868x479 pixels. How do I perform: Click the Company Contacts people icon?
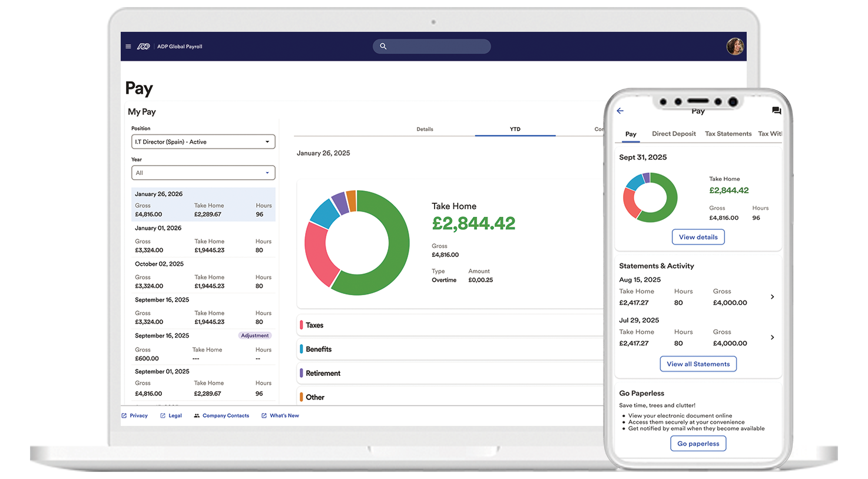click(x=197, y=416)
